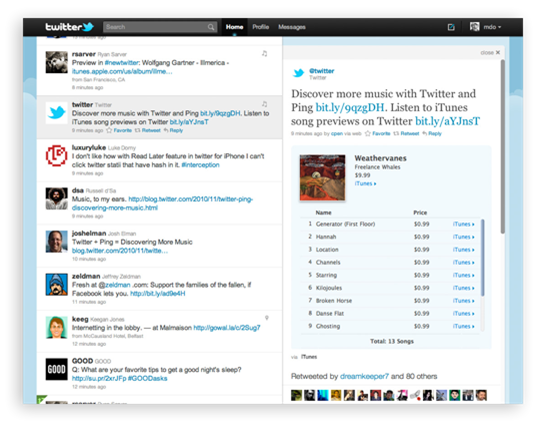
Task: Retweet from the detail pane
Action: pos(406,133)
